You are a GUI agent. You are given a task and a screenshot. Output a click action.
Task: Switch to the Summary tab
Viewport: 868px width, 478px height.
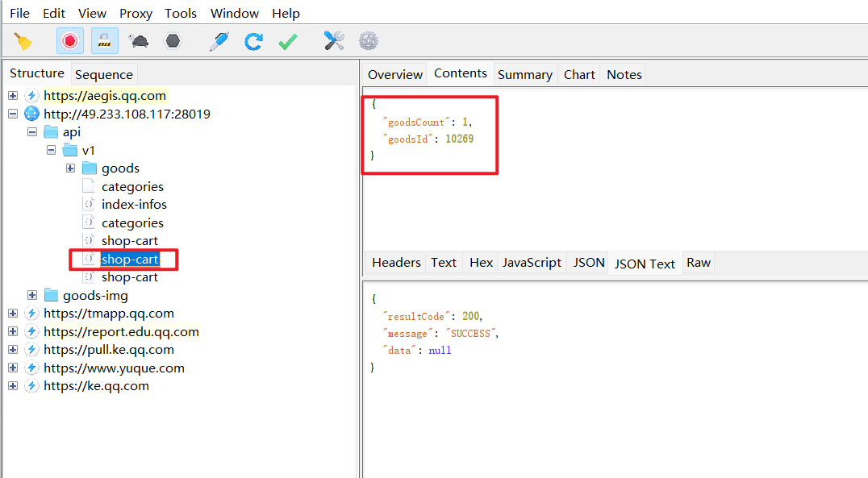[x=525, y=74]
